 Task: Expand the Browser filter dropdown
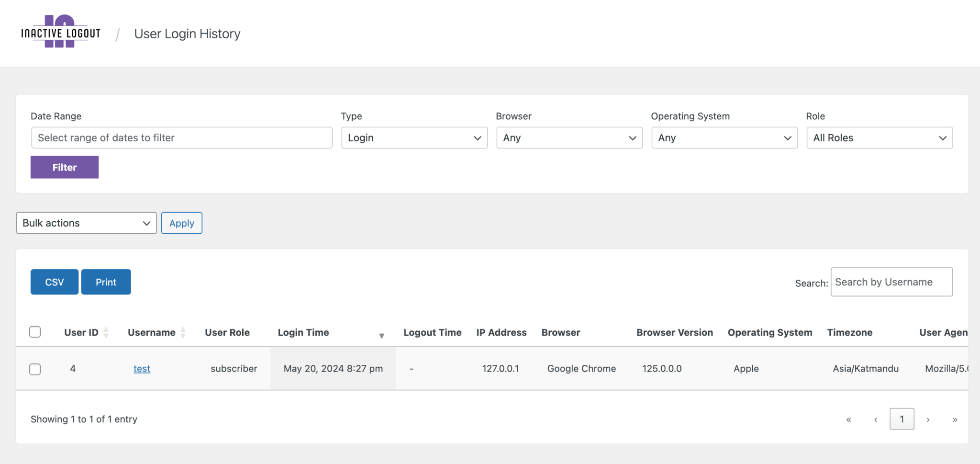(569, 138)
